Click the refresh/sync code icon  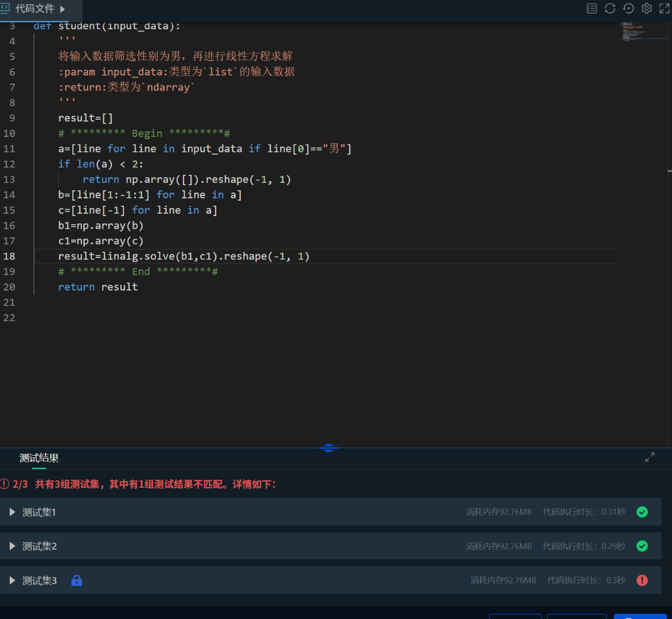pos(610,9)
